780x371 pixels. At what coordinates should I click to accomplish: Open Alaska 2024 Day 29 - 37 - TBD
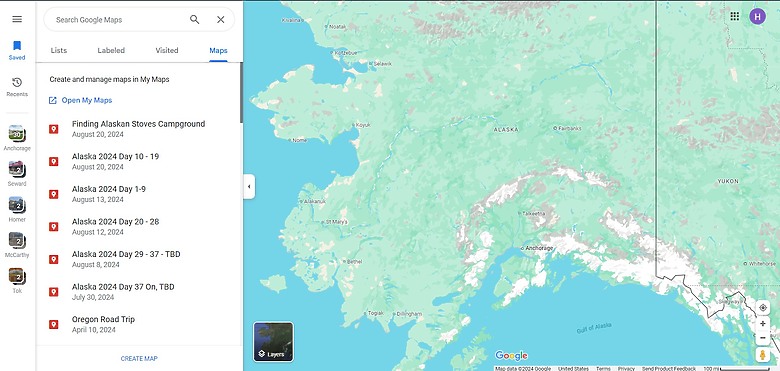click(x=138, y=259)
